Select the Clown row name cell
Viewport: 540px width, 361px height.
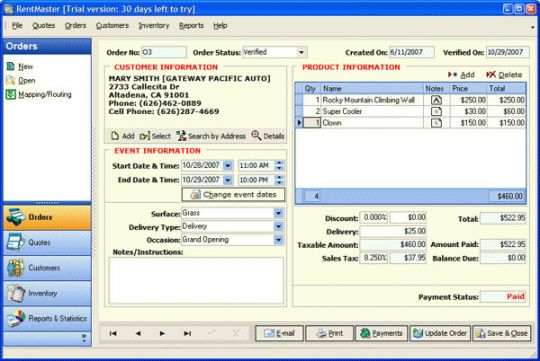pyautogui.click(x=372, y=123)
